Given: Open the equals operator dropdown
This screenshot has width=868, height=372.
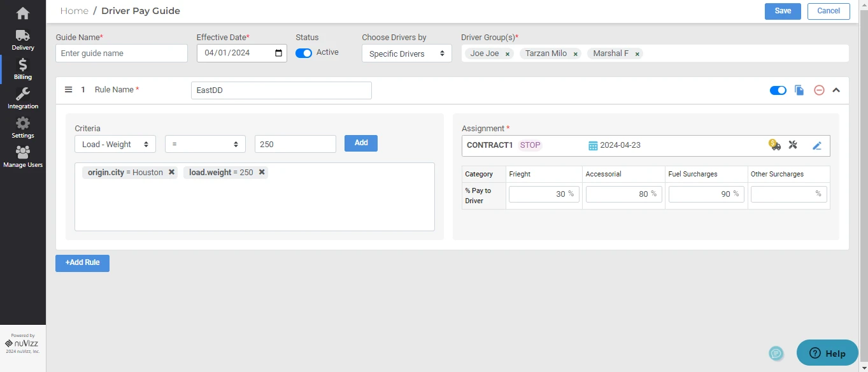Looking at the screenshot, I should click(205, 145).
